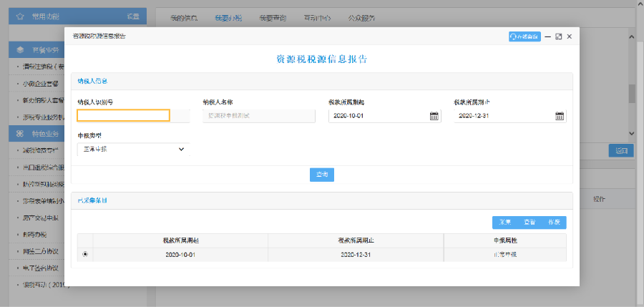The height and width of the screenshot is (307, 644).
Task: Click the online consultation headset button
Action: [x=525, y=36]
